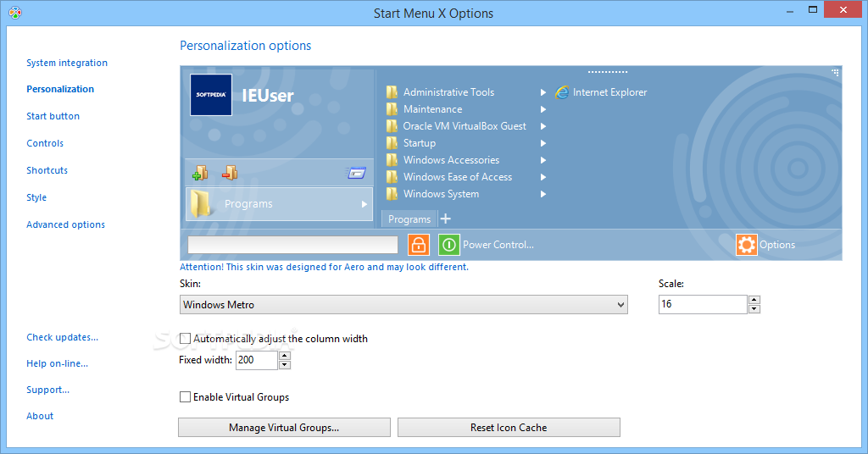Expand the Administrative Tools submenu arrow
The width and height of the screenshot is (868, 454).
click(543, 92)
